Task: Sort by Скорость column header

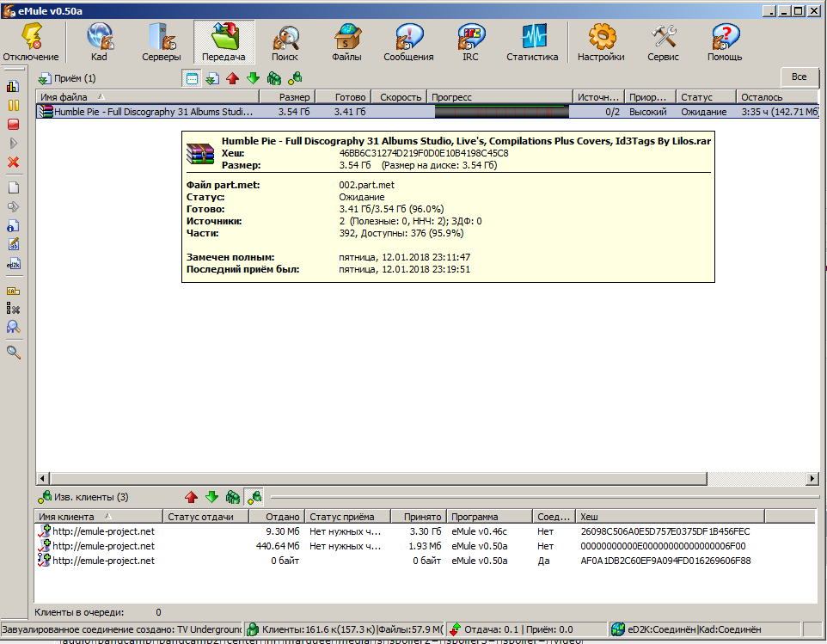Action: (399, 97)
